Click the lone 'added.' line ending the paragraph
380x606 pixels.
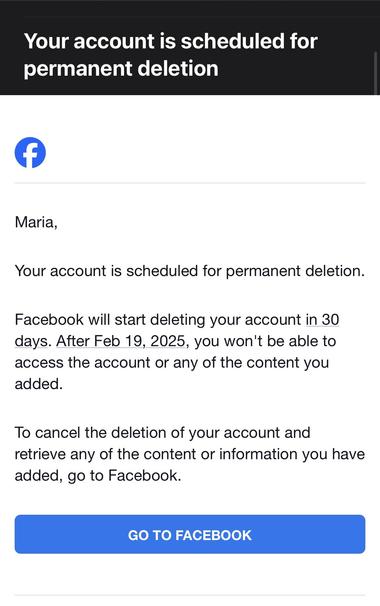(39, 384)
